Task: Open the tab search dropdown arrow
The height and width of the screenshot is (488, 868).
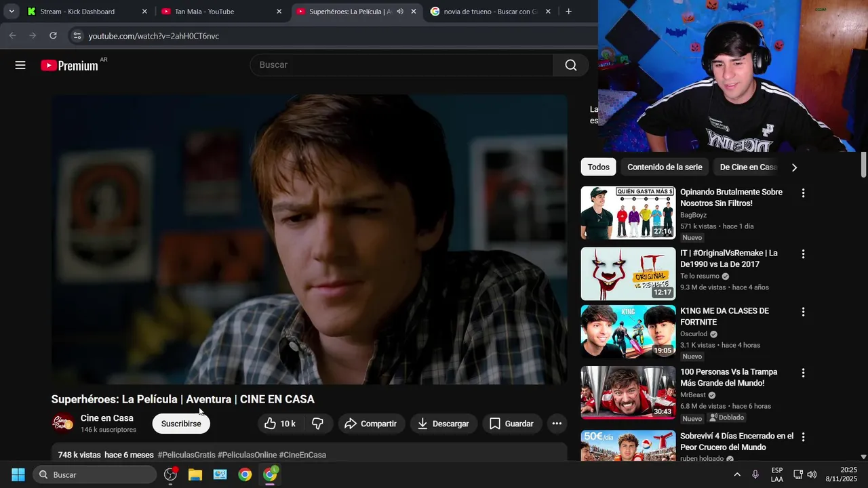Action: point(11,12)
